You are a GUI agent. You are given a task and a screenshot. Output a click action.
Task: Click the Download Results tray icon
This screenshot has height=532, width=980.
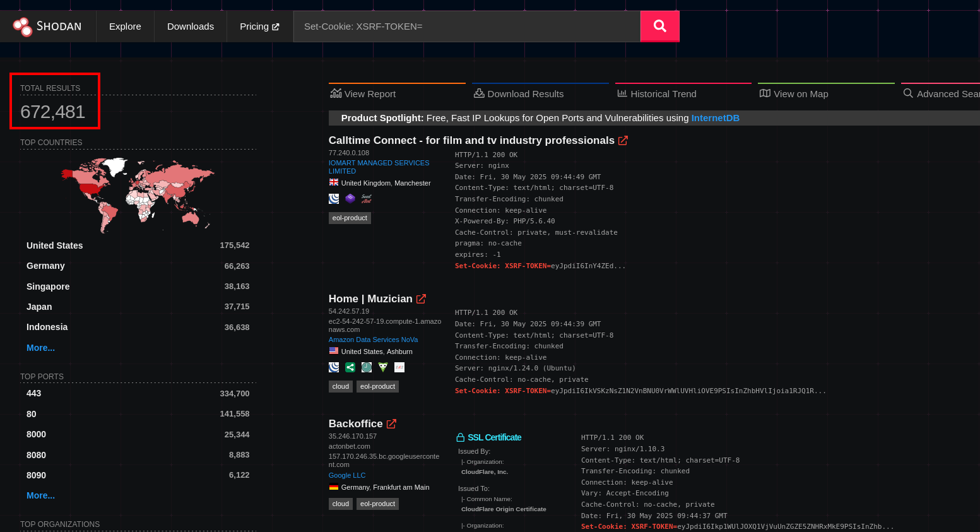(479, 93)
